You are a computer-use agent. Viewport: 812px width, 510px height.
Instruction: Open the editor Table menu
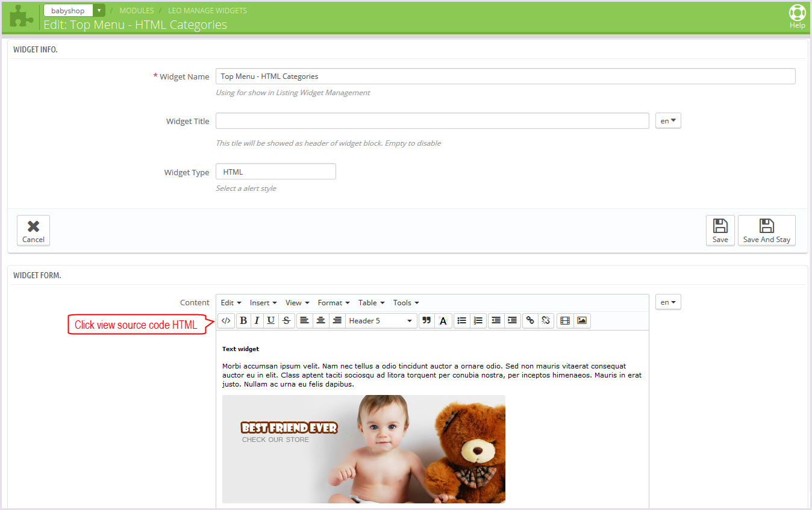point(372,303)
